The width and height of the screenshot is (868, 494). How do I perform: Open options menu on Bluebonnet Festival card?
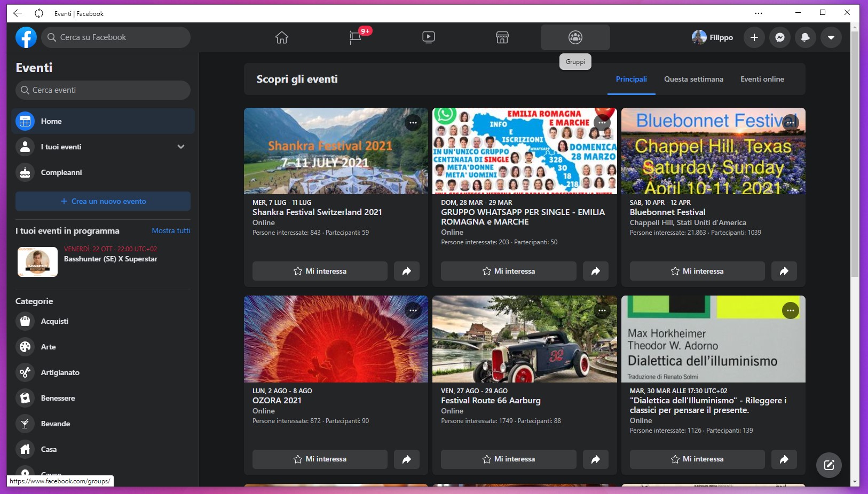click(791, 123)
